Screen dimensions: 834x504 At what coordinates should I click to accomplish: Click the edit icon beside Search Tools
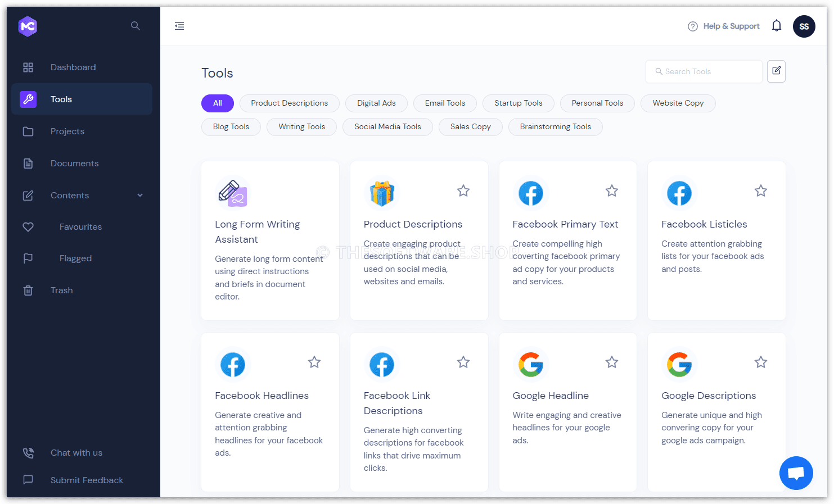776,71
